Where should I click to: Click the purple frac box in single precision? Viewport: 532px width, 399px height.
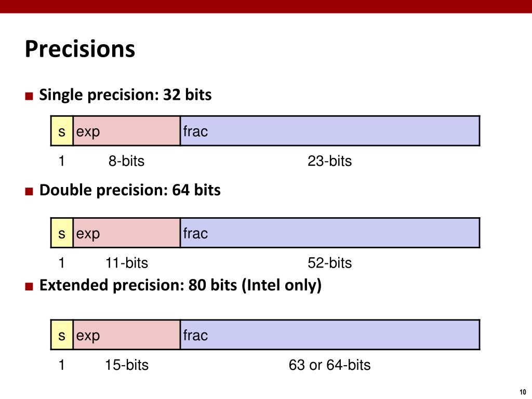pyautogui.click(x=330, y=131)
